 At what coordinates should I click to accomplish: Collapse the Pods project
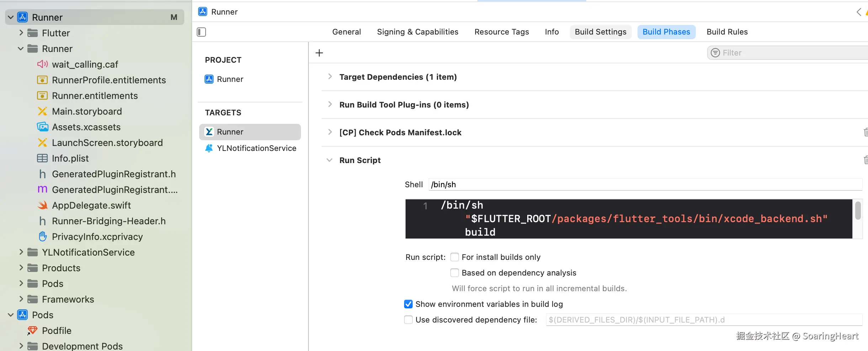tap(11, 315)
